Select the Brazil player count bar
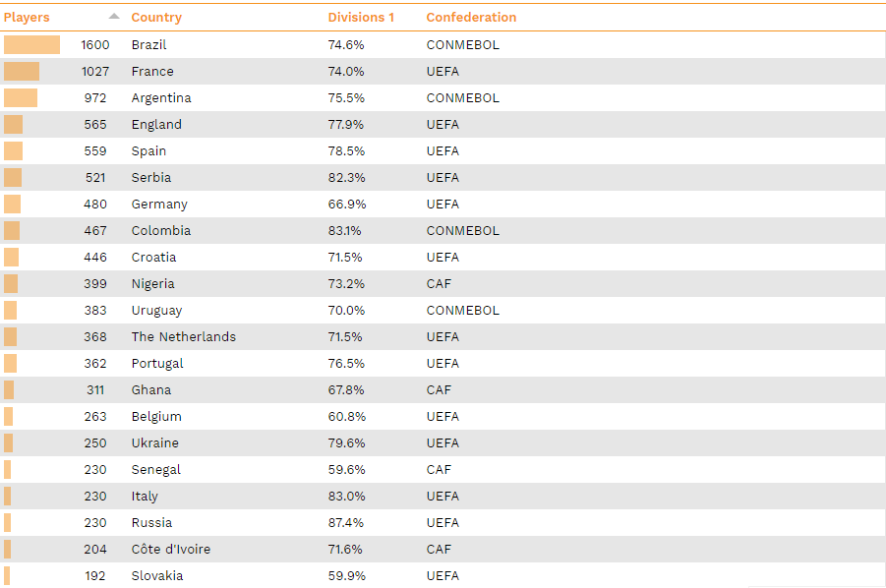The image size is (886, 588). point(31,44)
